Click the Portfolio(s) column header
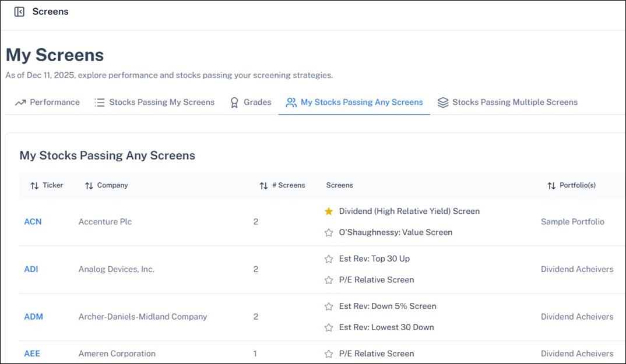This screenshot has height=364, width=626. click(571, 185)
